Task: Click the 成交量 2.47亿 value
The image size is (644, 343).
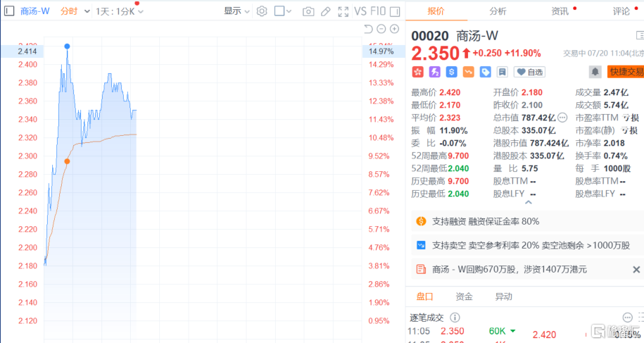Action: 616,92
